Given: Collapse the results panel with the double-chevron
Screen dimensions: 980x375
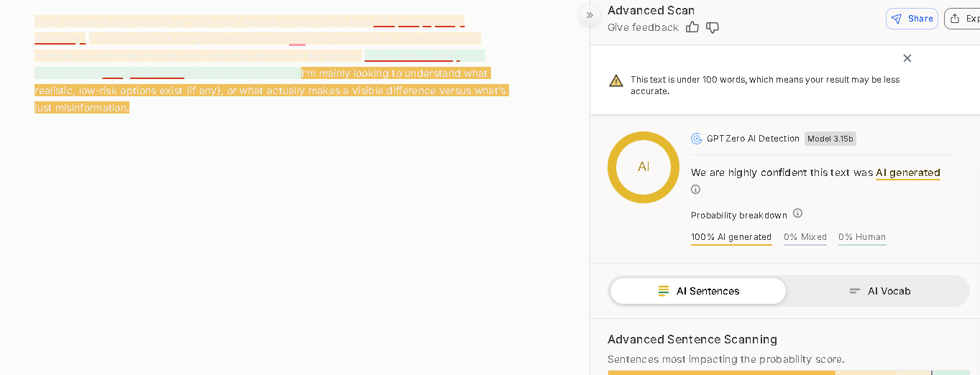Looking at the screenshot, I should coord(590,15).
